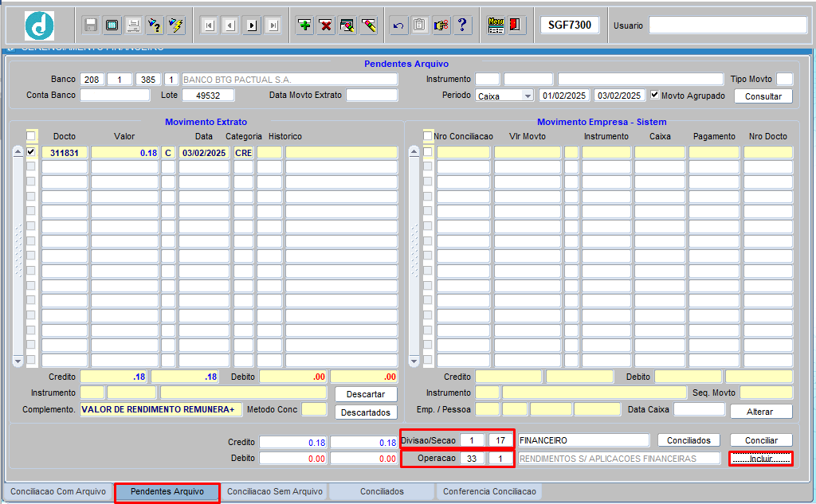Click the Incluir button
This screenshot has height=504, width=816.
coord(761,459)
